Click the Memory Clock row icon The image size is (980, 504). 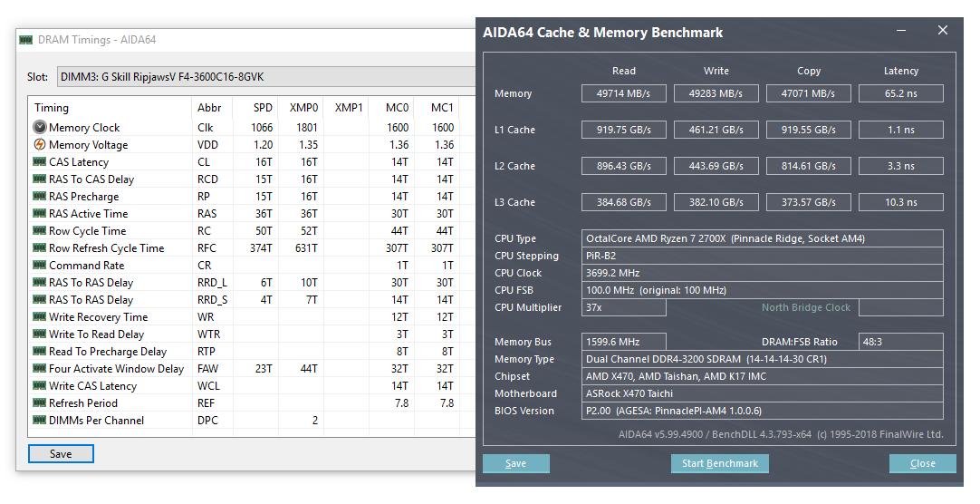coord(39,127)
